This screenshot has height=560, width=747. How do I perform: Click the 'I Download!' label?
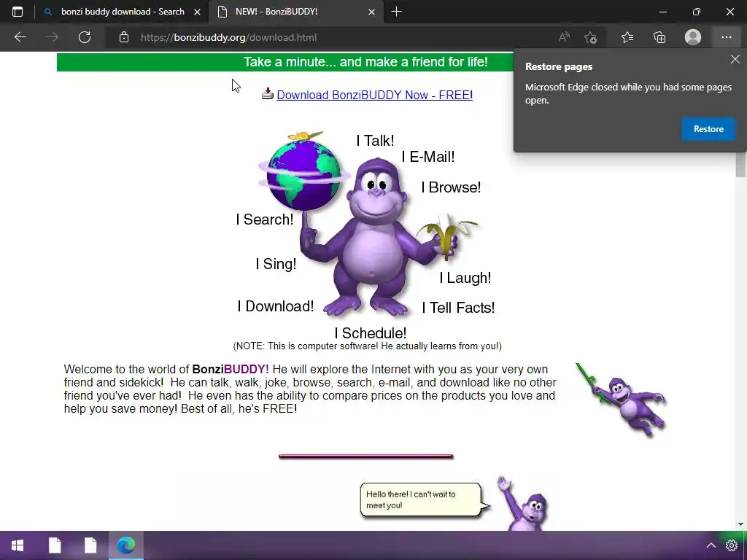click(x=275, y=306)
